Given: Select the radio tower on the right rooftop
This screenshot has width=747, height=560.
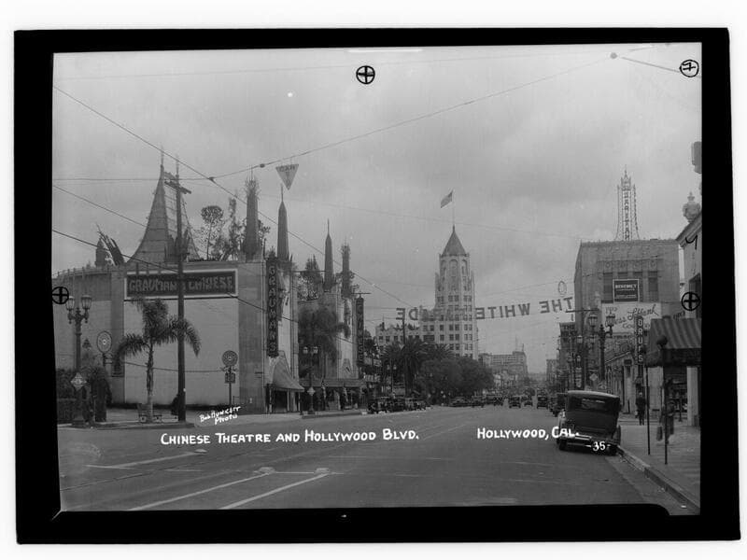Looking at the screenshot, I should tap(627, 207).
